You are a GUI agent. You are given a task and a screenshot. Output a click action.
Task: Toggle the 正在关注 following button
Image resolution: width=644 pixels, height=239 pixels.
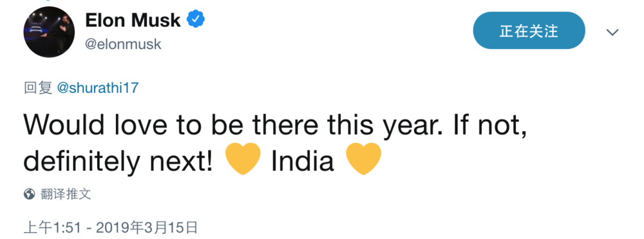pyautogui.click(x=529, y=30)
